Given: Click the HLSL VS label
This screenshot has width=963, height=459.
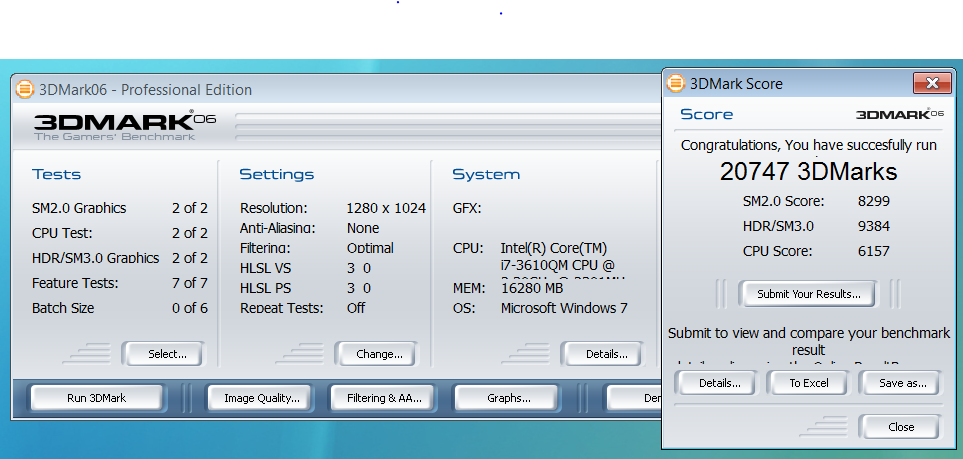Looking at the screenshot, I should (265, 269).
